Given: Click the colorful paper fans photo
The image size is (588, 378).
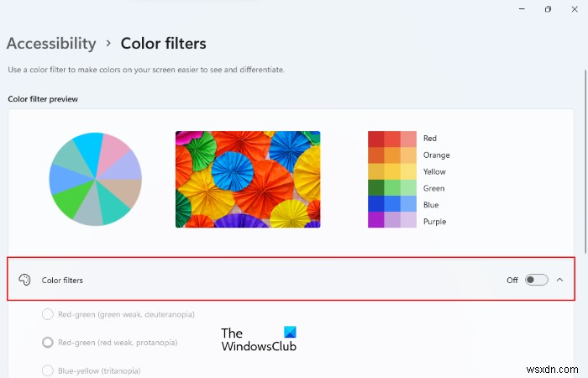Looking at the screenshot, I should [x=247, y=179].
